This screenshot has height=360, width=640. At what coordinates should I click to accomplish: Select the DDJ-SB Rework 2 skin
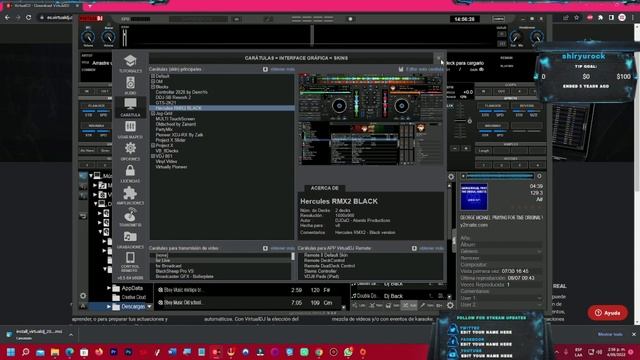(x=173, y=98)
